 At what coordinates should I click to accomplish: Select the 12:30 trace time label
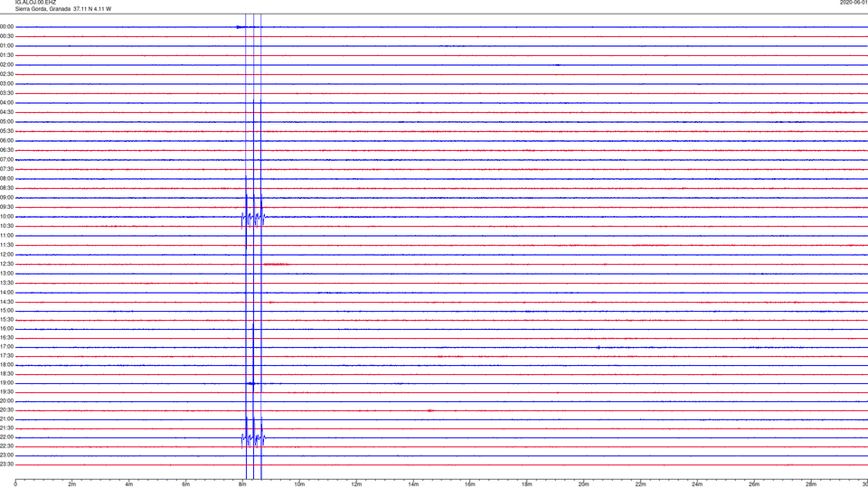tap(6, 264)
